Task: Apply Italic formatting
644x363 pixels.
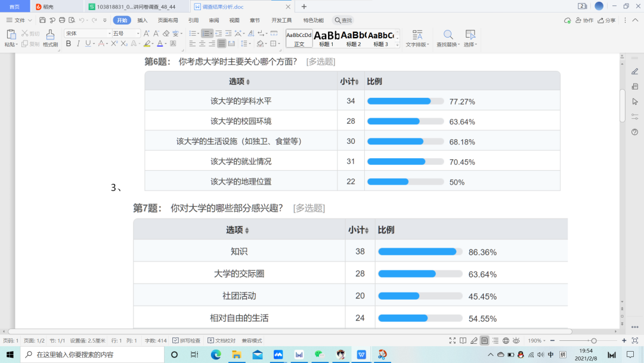Action: click(x=78, y=44)
